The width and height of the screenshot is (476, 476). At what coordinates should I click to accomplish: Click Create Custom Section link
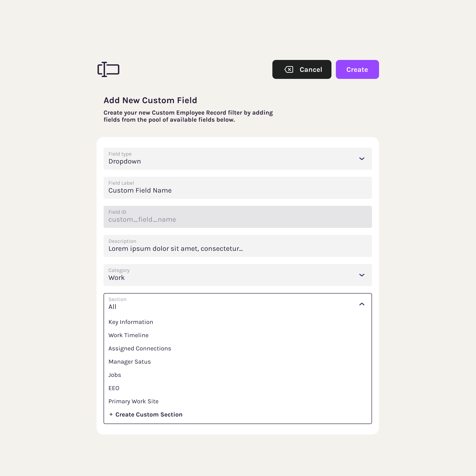click(x=149, y=414)
